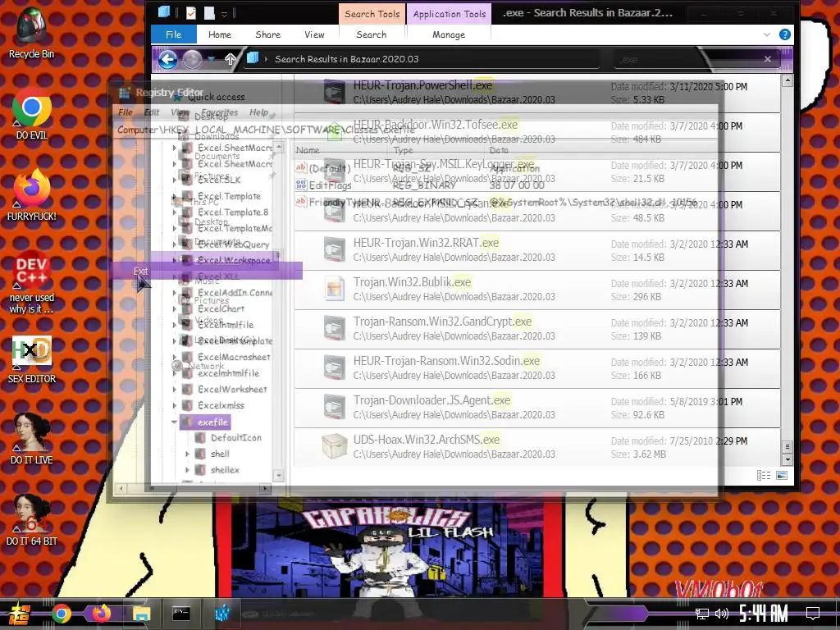Expand the Excel.Template registry key
This screenshot has height=630, width=840.
[174, 197]
